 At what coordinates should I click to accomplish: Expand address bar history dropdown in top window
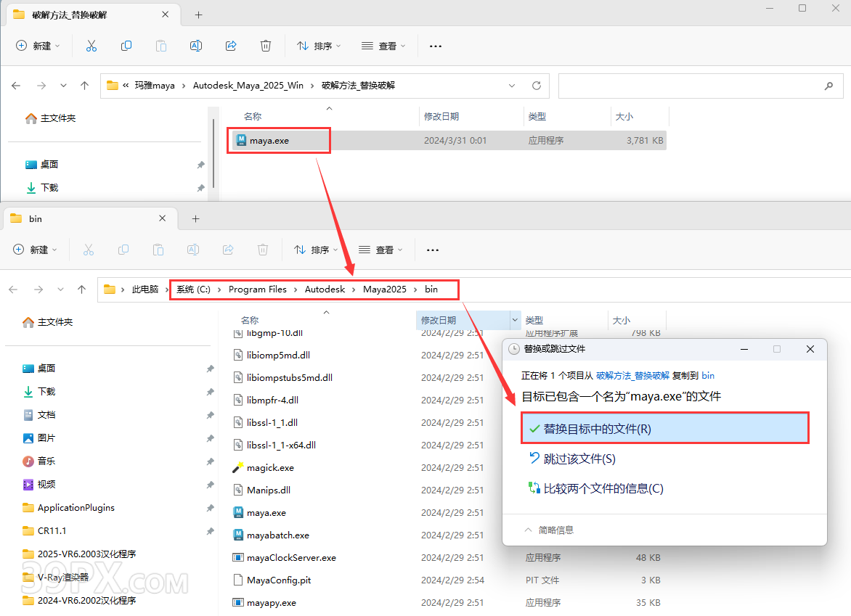(512, 86)
